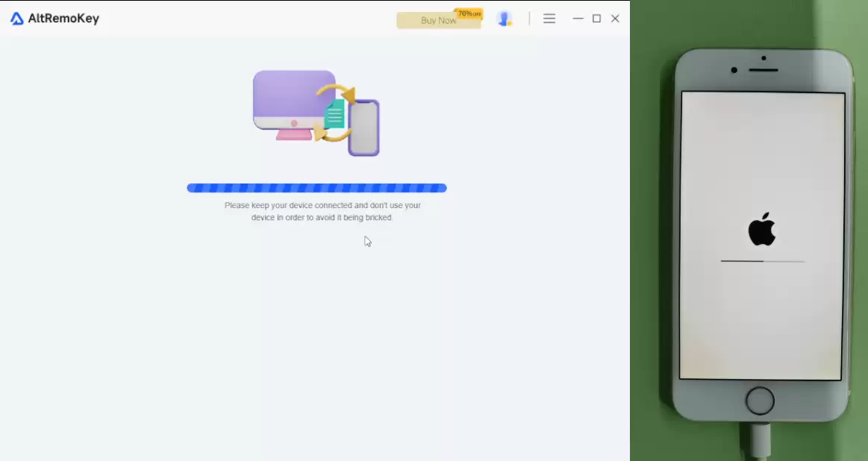868x461 pixels.
Task: Click the Buy Now button
Action: tap(438, 20)
